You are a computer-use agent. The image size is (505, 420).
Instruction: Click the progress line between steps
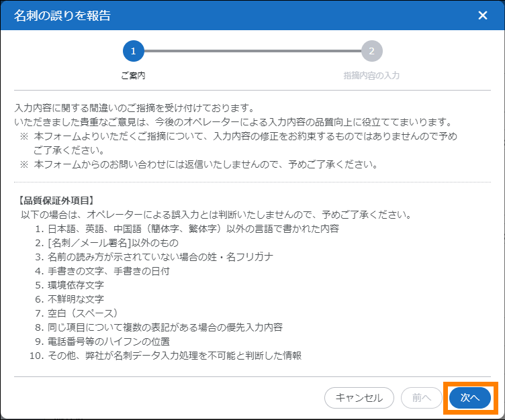[252, 51]
